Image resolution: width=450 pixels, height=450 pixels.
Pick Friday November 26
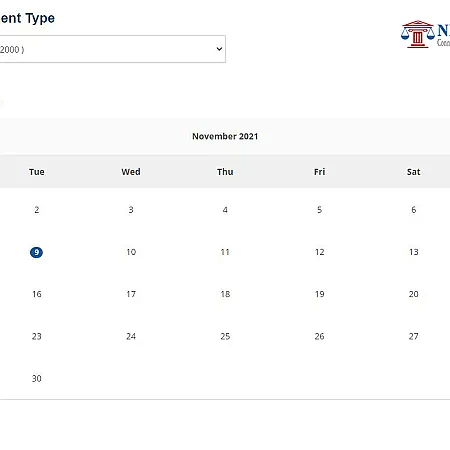(319, 336)
